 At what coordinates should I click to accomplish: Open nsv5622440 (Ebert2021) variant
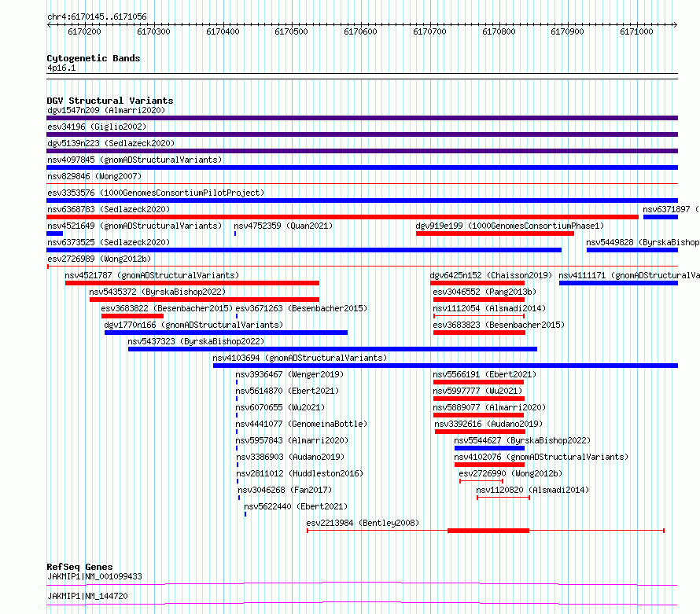pyautogui.click(x=296, y=506)
